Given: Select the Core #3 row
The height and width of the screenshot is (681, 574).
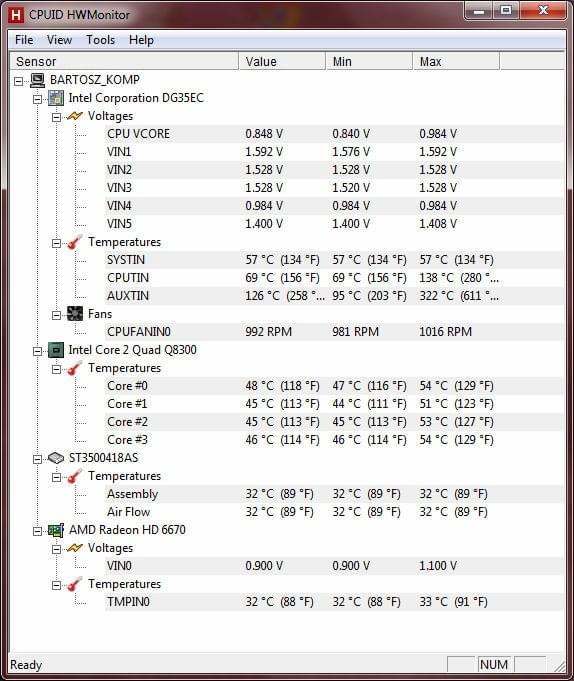Looking at the screenshot, I should click(334, 440).
